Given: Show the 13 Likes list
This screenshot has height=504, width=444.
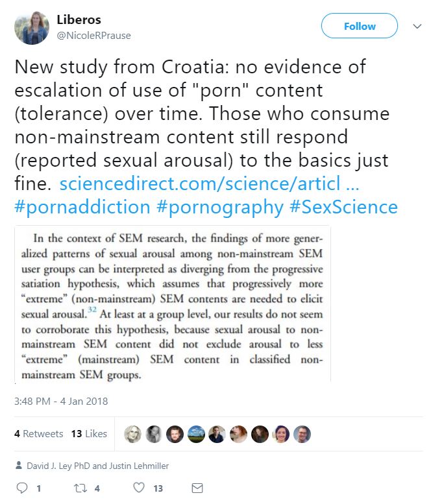Looking at the screenshot, I should point(89,434).
